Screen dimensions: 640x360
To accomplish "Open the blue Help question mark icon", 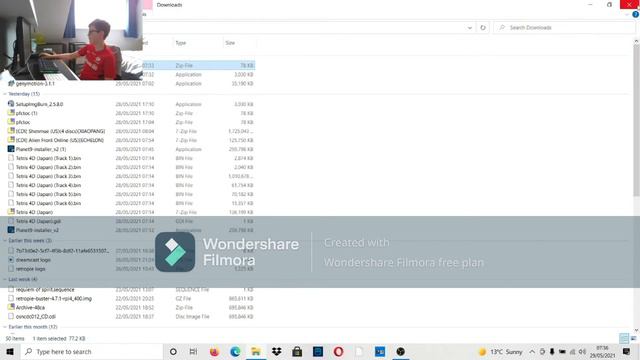I will 636,14.
